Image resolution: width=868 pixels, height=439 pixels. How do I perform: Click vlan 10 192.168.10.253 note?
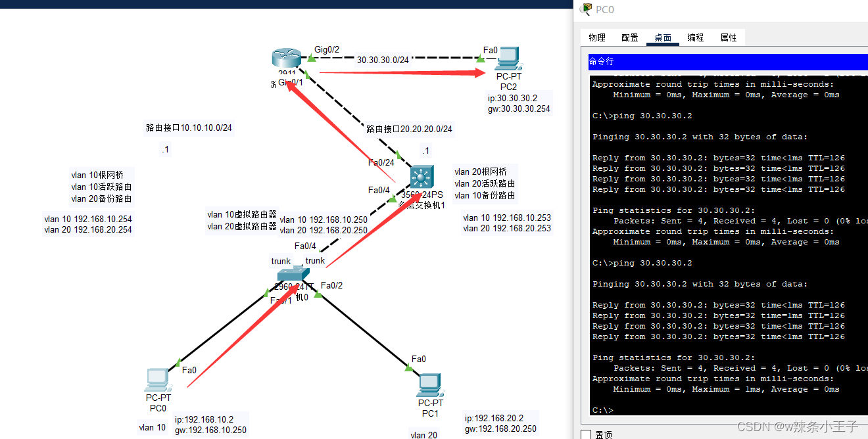click(x=506, y=218)
